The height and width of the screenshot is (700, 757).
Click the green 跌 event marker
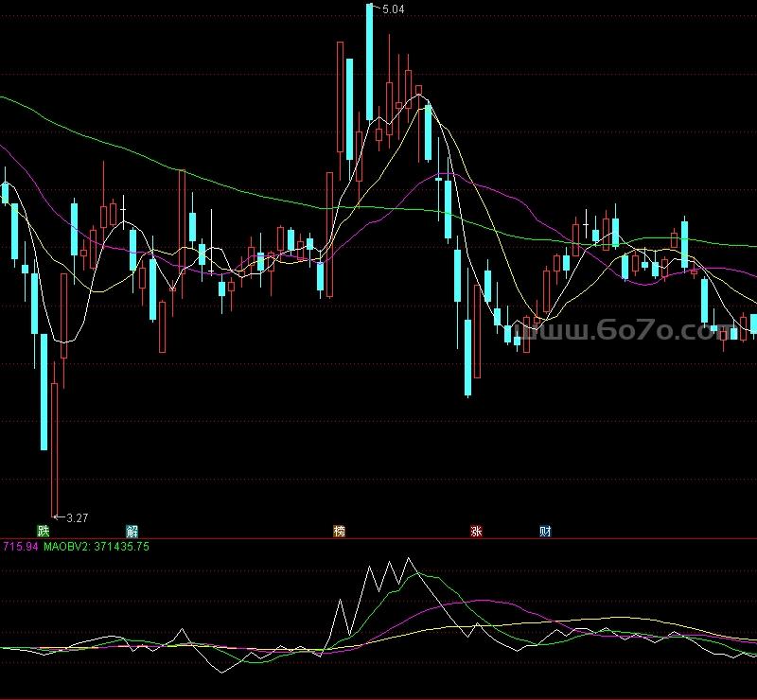pyautogui.click(x=44, y=531)
